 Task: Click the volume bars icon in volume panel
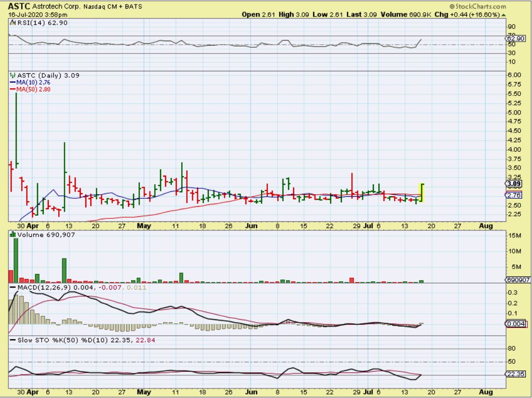(13, 234)
